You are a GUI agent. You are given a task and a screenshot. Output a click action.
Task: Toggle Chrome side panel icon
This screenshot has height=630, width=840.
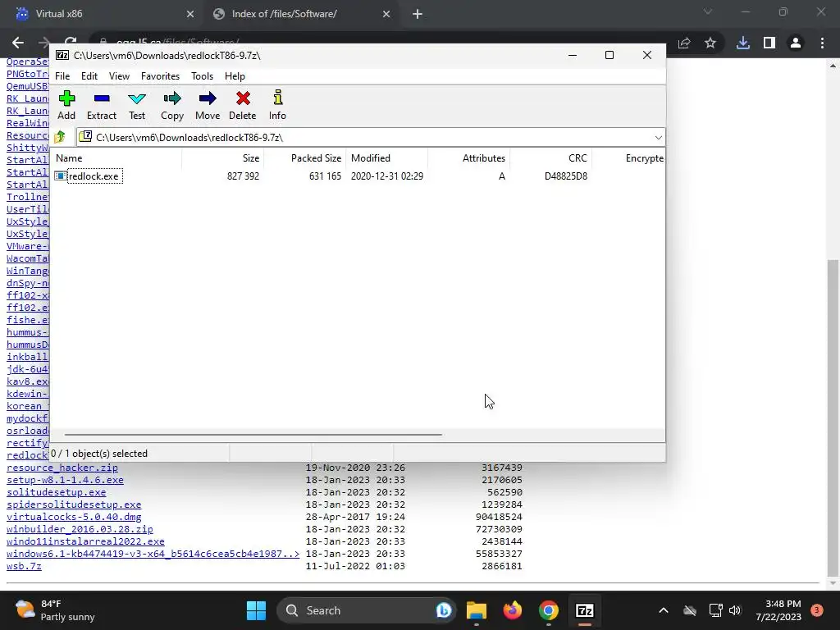click(x=769, y=43)
